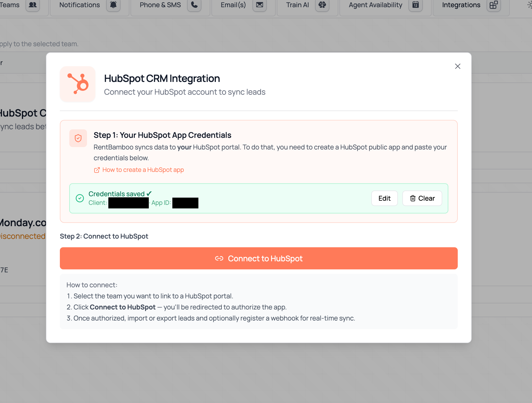Click the HubSpot logo icon
Viewport: 532px width, 403px height.
pos(78,84)
